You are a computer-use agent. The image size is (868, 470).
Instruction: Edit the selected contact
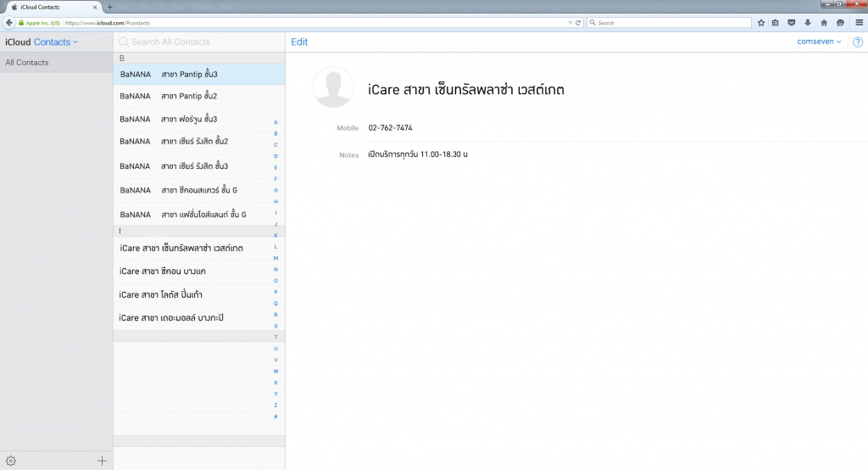coord(299,42)
